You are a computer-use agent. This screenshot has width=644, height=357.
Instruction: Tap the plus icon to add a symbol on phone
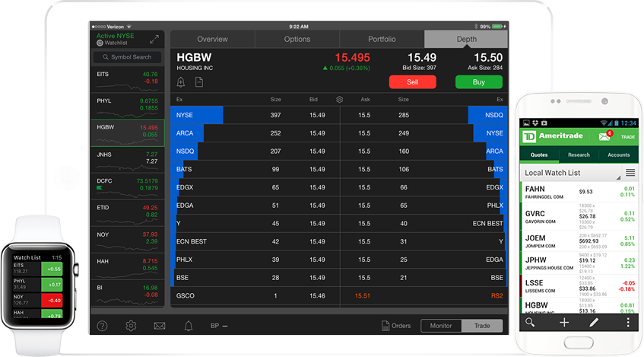coord(564,323)
